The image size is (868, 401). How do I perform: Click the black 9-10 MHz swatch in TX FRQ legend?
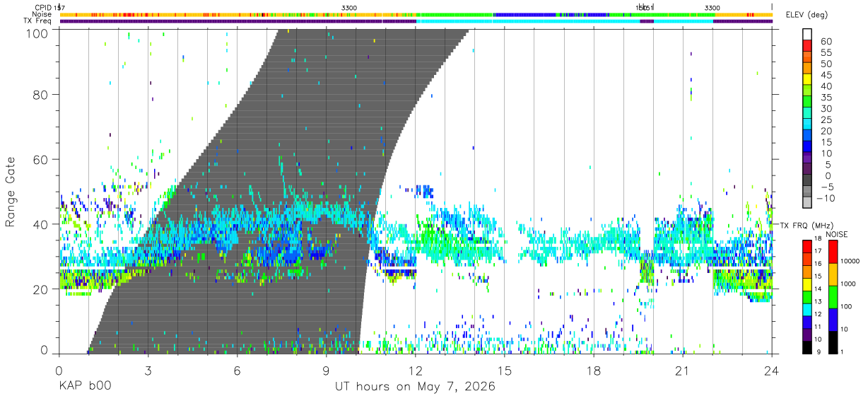coord(807,347)
